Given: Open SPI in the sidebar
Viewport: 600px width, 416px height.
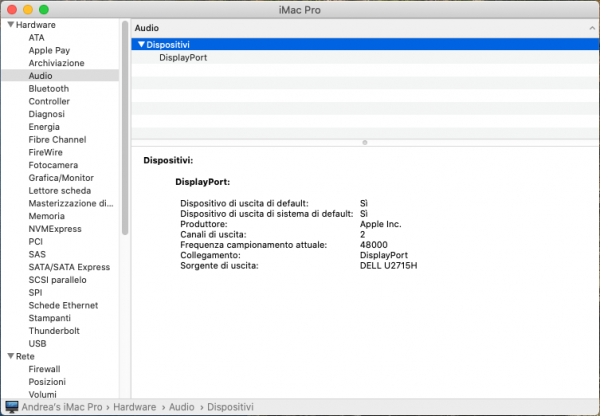Looking at the screenshot, I should click(35, 292).
